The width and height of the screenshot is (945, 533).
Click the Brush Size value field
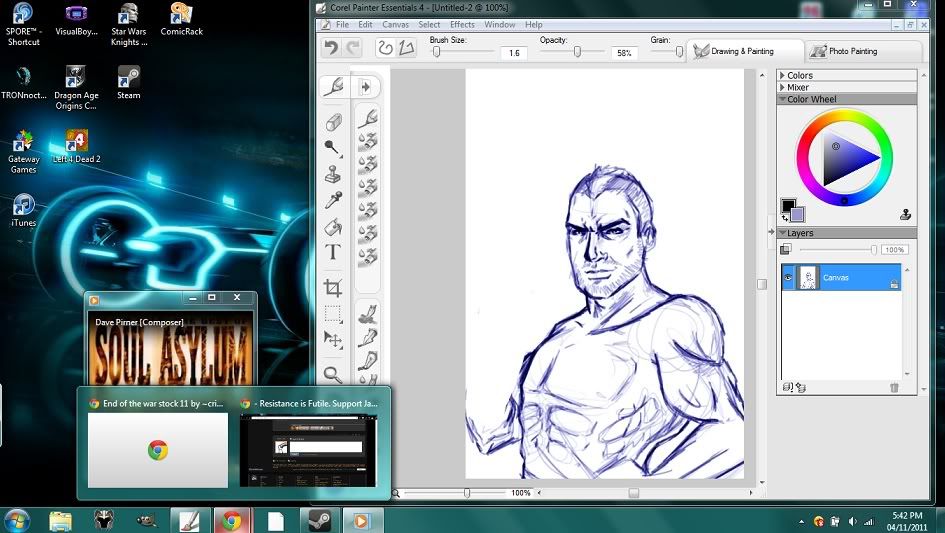click(x=514, y=53)
